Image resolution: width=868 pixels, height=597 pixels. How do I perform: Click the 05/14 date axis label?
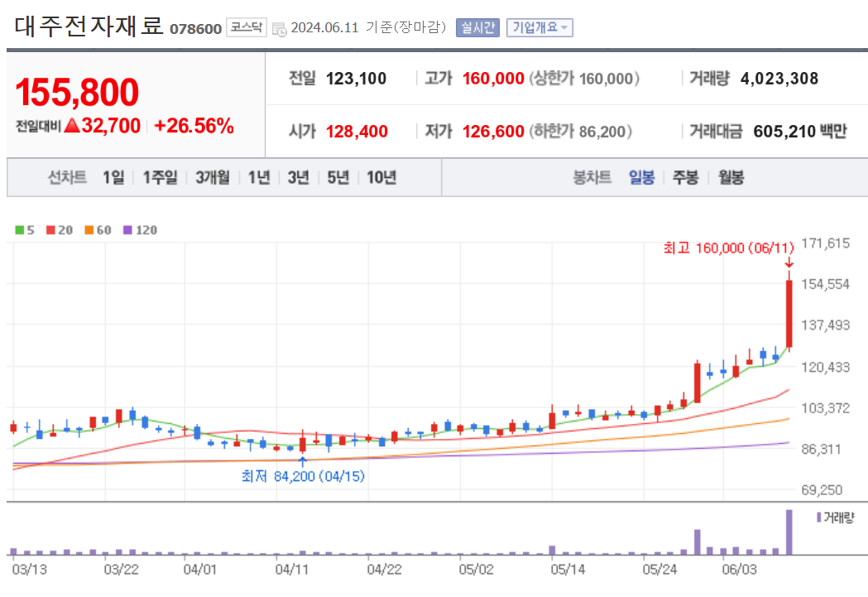click(568, 570)
